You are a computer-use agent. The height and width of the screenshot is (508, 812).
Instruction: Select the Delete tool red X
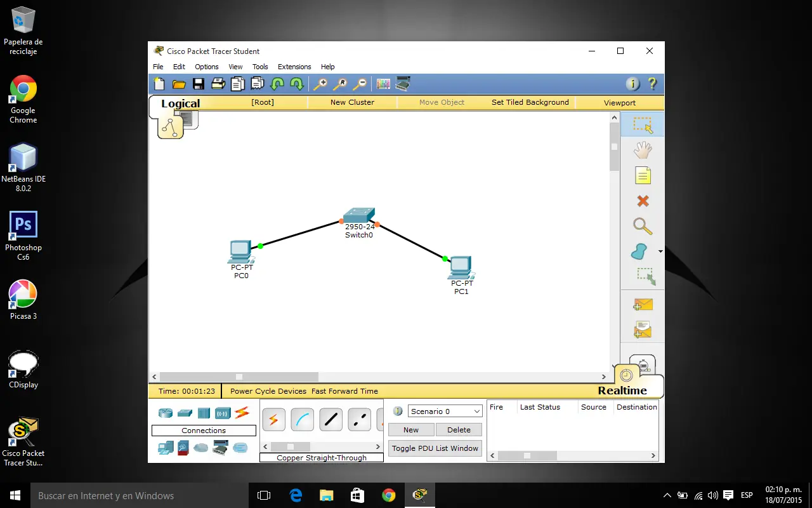(643, 201)
